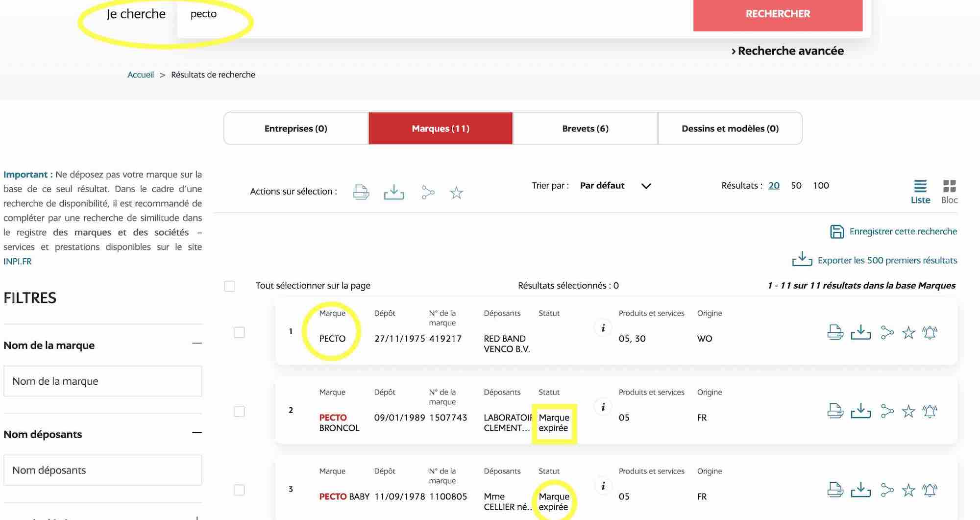The height and width of the screenshot is (520, 980).
Task: Check the 'Tout sélectionner sur la page' checkbox
Action: pyautogui.click(x=230, y=286)
